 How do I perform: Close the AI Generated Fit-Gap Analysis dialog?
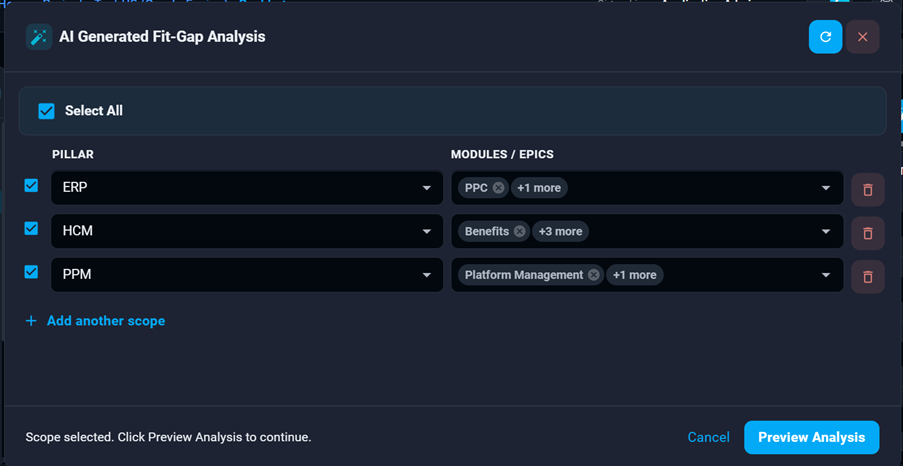862,37
